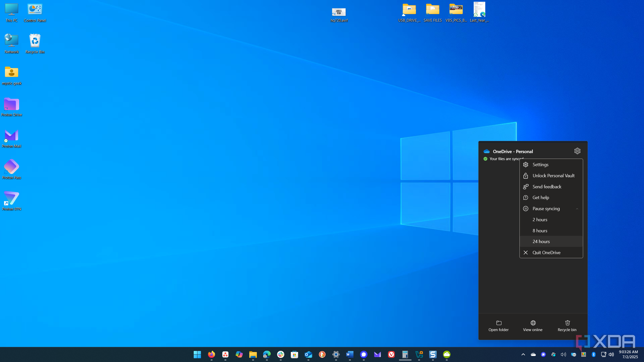Click View online in the OneDrive panel
The height and width of the screenshot is (362, 644).
click(x=533, y=326)
